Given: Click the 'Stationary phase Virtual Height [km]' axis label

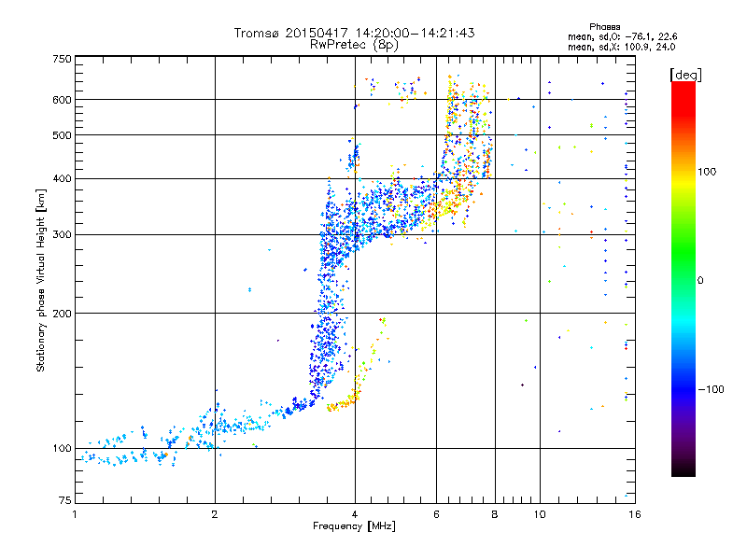Looking at the screenshot, I should point(41,280).
